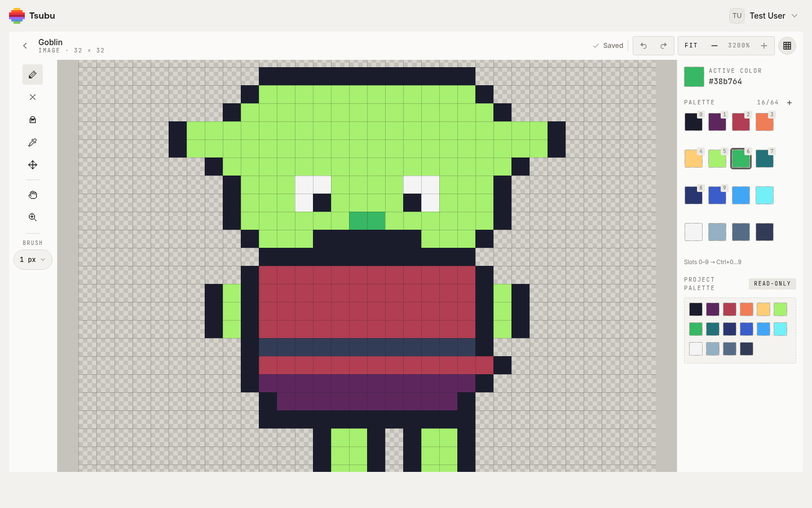The width and height of the screenshot is (812, 508).
Task: Pick the light gray-blue palette swatch
Action: [717, 232]
